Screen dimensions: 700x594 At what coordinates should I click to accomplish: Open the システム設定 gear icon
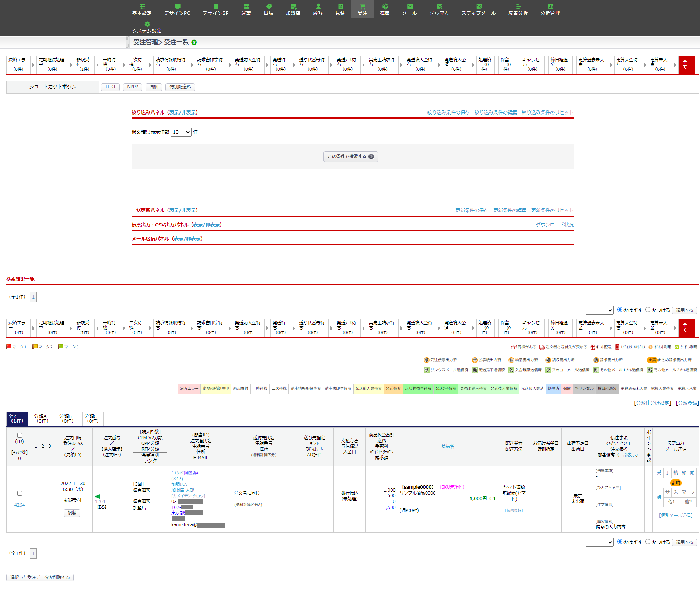[x=147, y=24]
